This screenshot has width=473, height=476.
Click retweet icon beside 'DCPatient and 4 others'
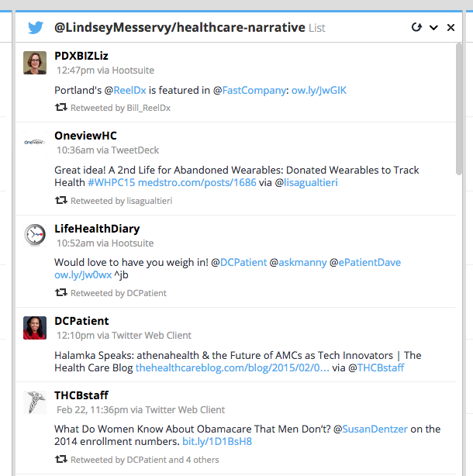61,459
